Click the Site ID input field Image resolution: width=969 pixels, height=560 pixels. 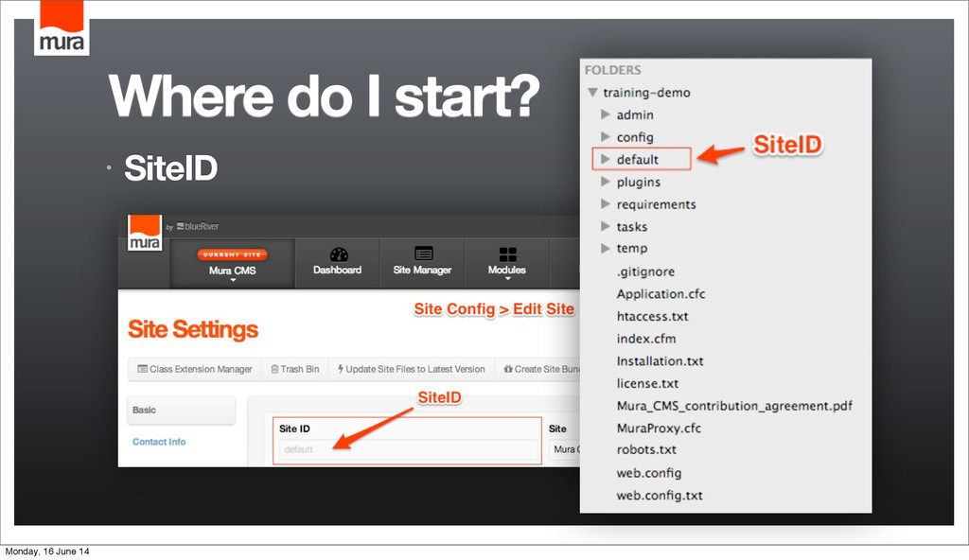(408, 449)
